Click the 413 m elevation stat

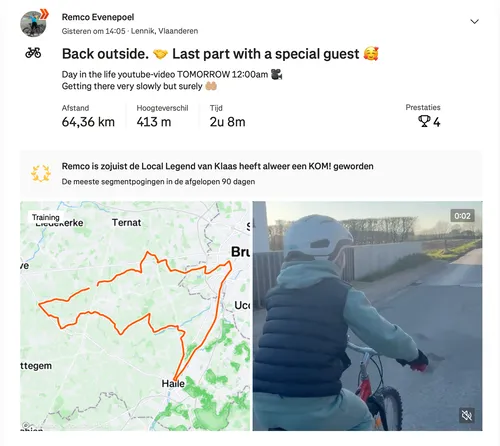154,122
